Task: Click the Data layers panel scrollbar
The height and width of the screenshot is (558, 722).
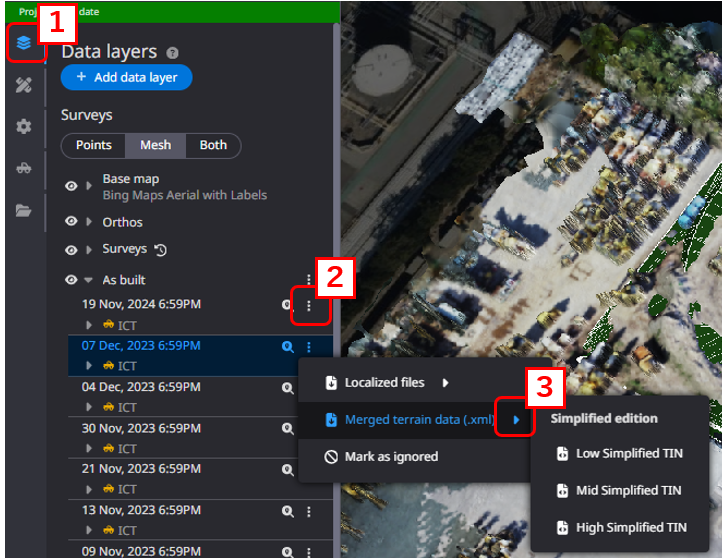Action: click(336, 290)
